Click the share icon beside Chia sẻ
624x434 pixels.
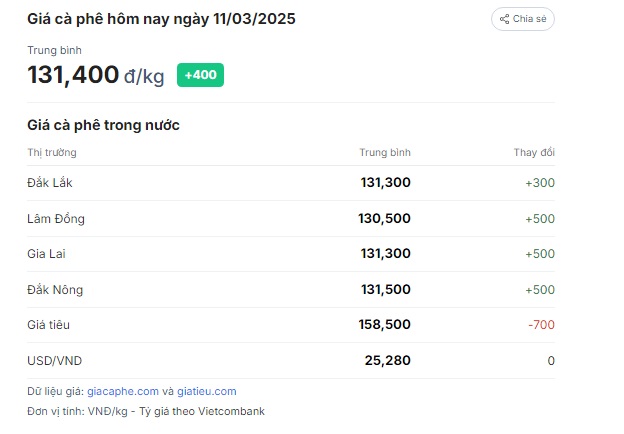[504, 19]
